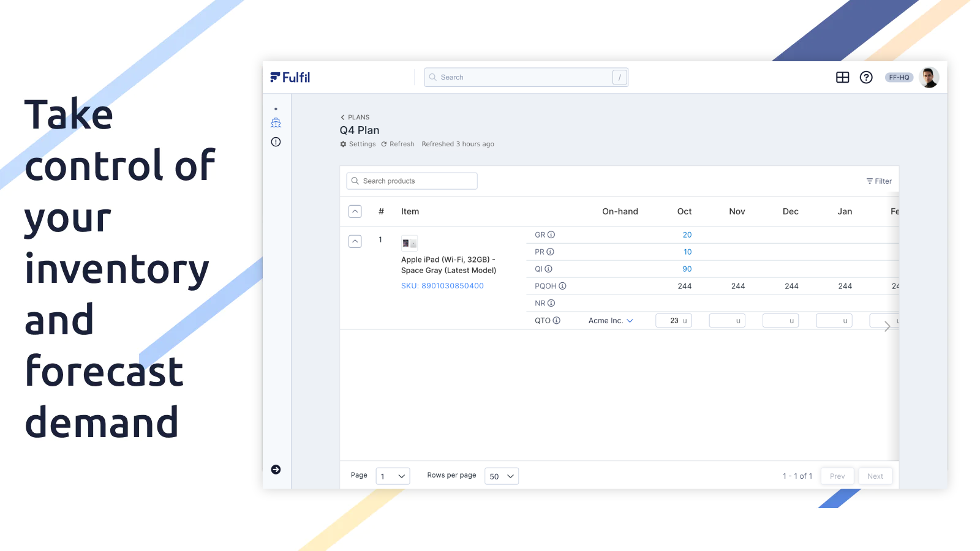The width and height of the screenshot is (980, 551).
Task: Open the Page number selector
Action: [x=393, y=476]
